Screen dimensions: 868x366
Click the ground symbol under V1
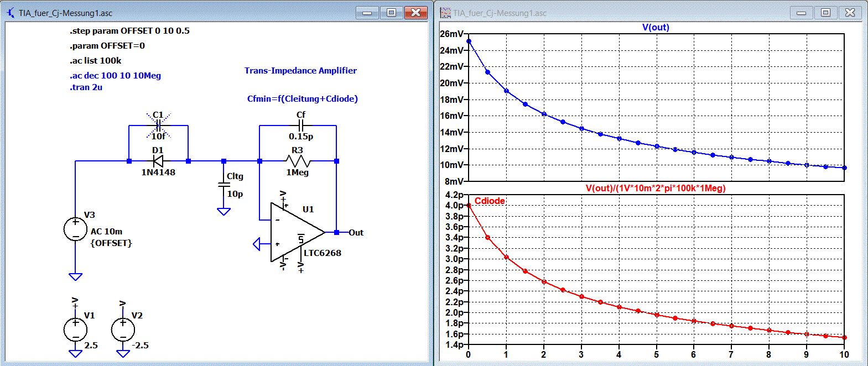(75, 353)
